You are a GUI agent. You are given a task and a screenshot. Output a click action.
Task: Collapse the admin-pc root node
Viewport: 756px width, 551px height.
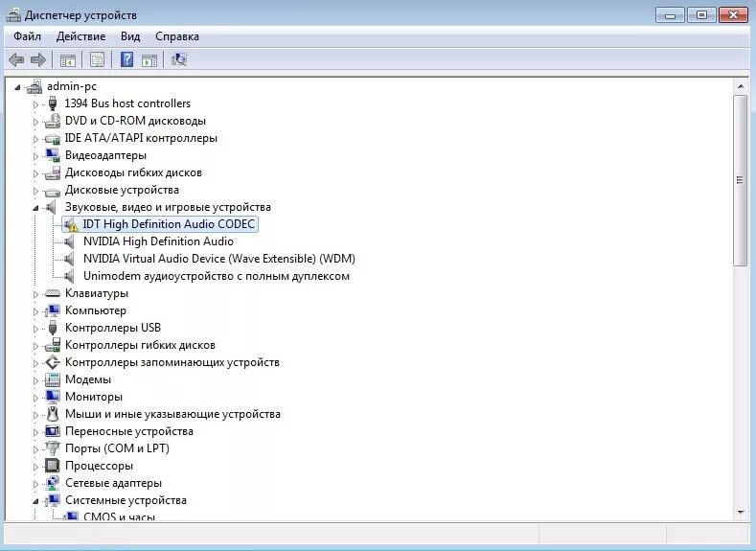[x=18, y=88]
